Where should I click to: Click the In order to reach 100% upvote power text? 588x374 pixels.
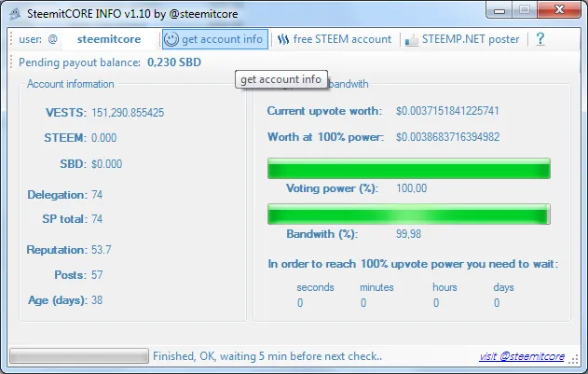pyautogui.click(x=413, y=264)
